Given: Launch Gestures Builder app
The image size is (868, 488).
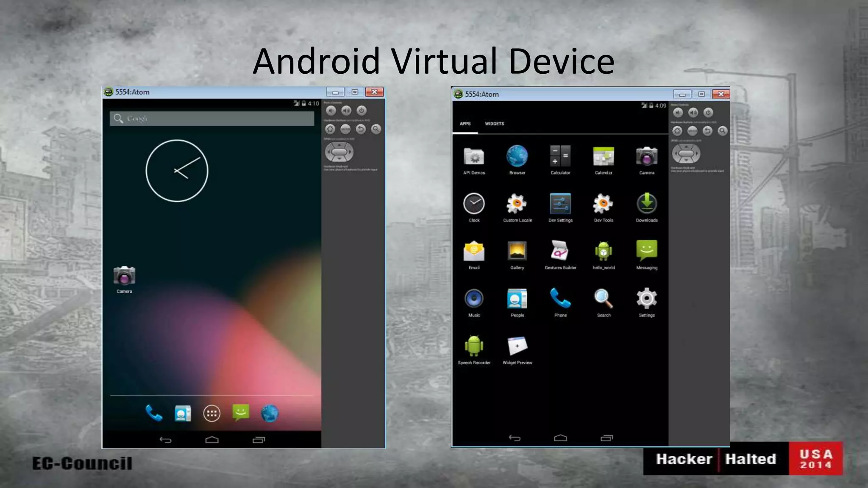Looking at the screenshot, I should pyautogui.click(x=560, y=255).
